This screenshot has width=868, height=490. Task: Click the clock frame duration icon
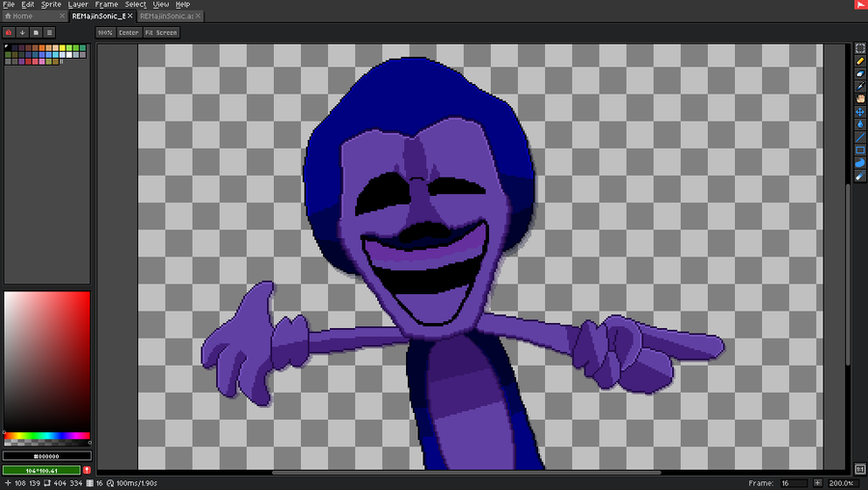click(x=110, y=483)
